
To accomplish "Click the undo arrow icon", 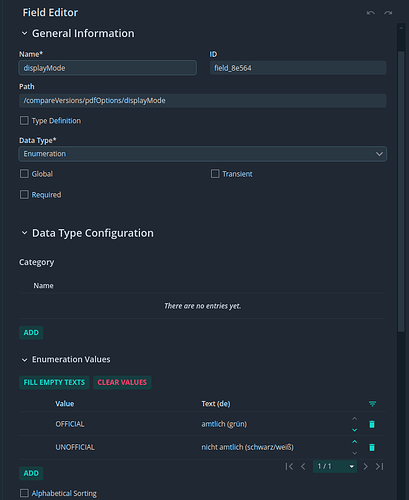I will click(371, 13).
